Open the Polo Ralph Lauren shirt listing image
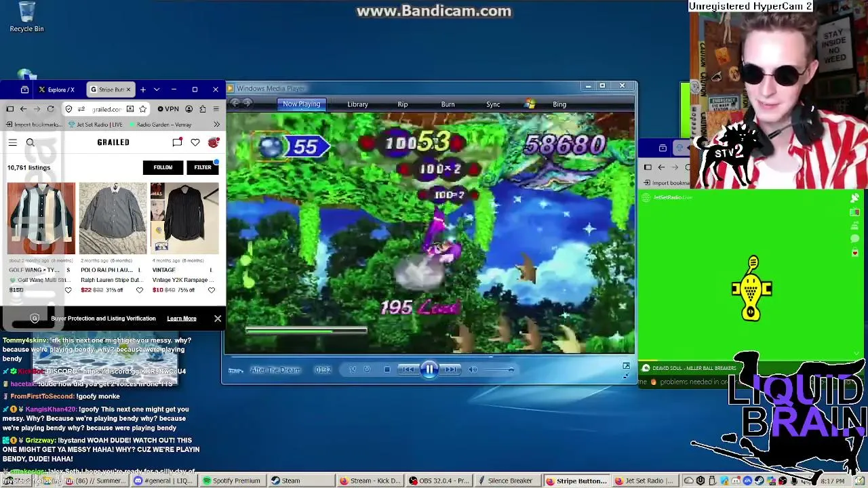The image size is (868, 488). click(x=113, y=218)
